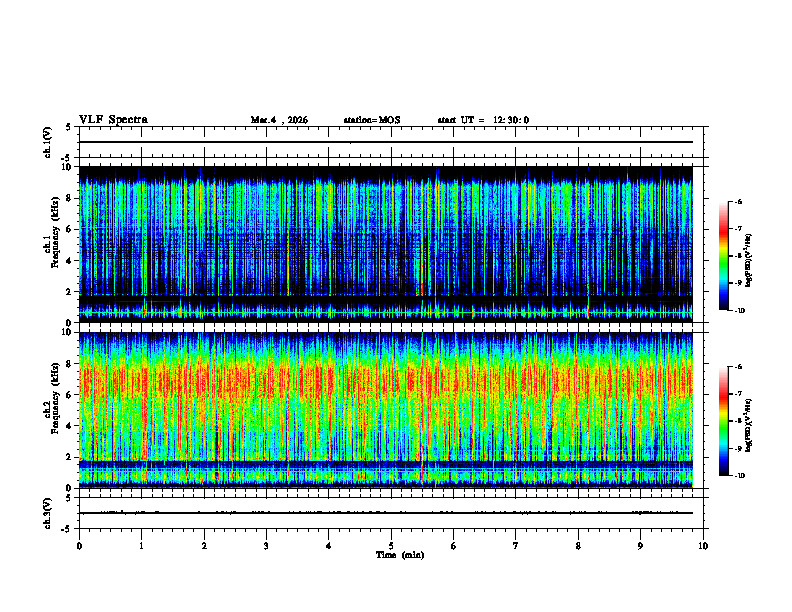
Task: Click the upper color bar units label
Action: click(749, 261)
